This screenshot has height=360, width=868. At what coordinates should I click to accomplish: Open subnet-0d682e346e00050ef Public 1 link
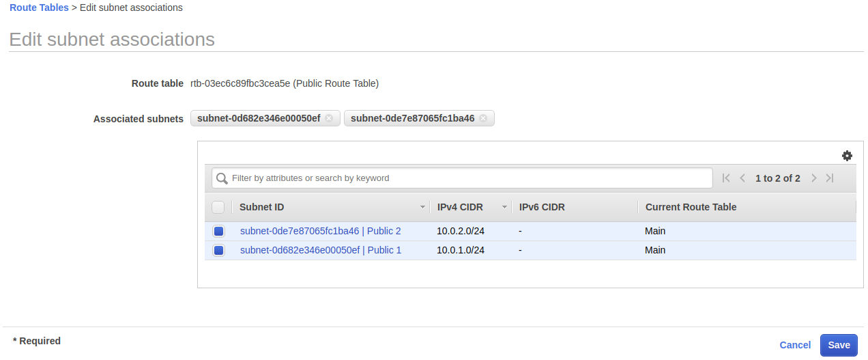[x=320, y=250]
